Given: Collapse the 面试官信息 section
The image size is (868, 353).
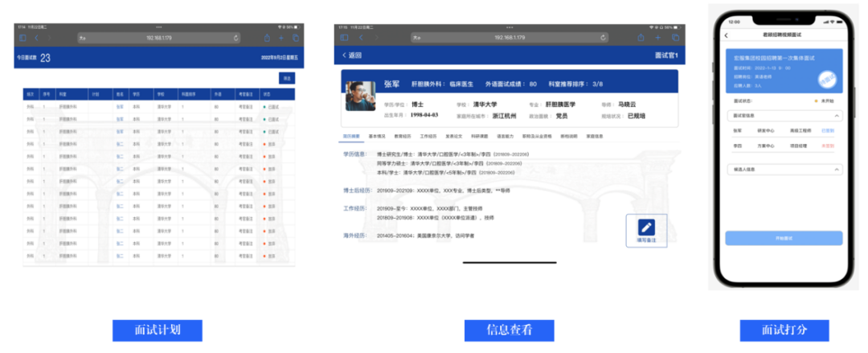Looking at the screenshot, I should coord(784,116).
